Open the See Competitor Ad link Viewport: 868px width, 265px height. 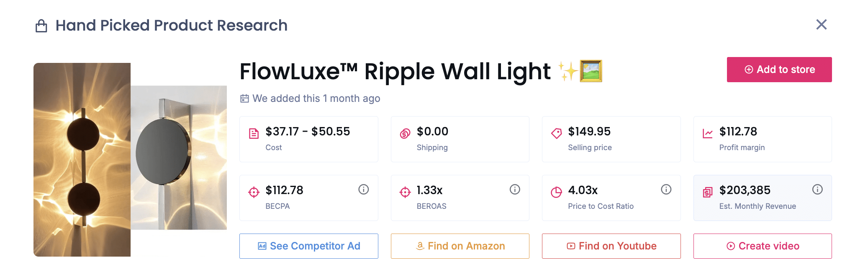[x=308, y=246]
